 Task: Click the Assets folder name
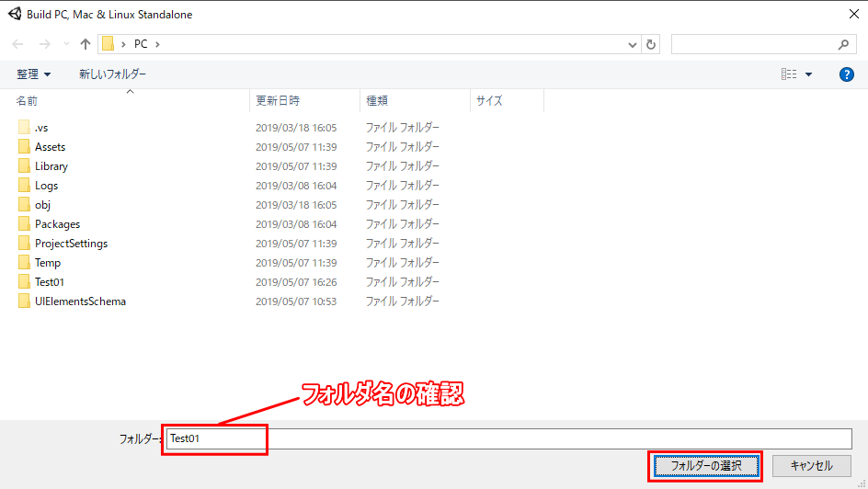click(x=50, y=147)
